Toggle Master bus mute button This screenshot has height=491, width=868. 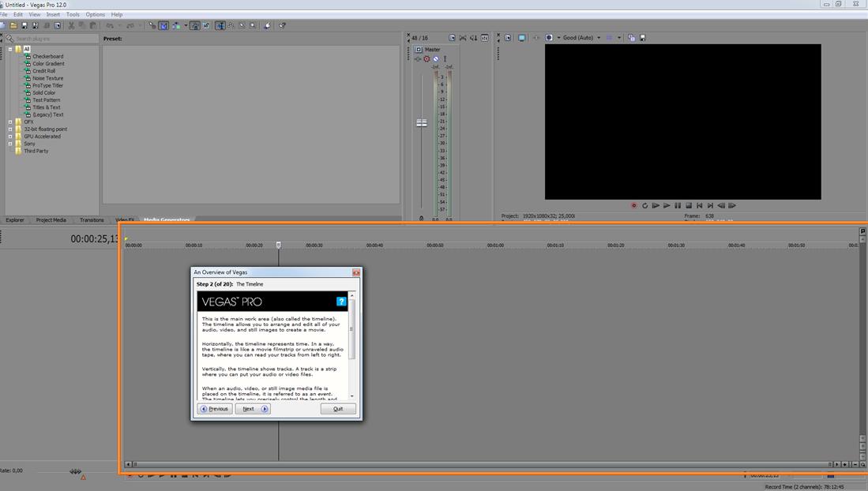point(436,58)
